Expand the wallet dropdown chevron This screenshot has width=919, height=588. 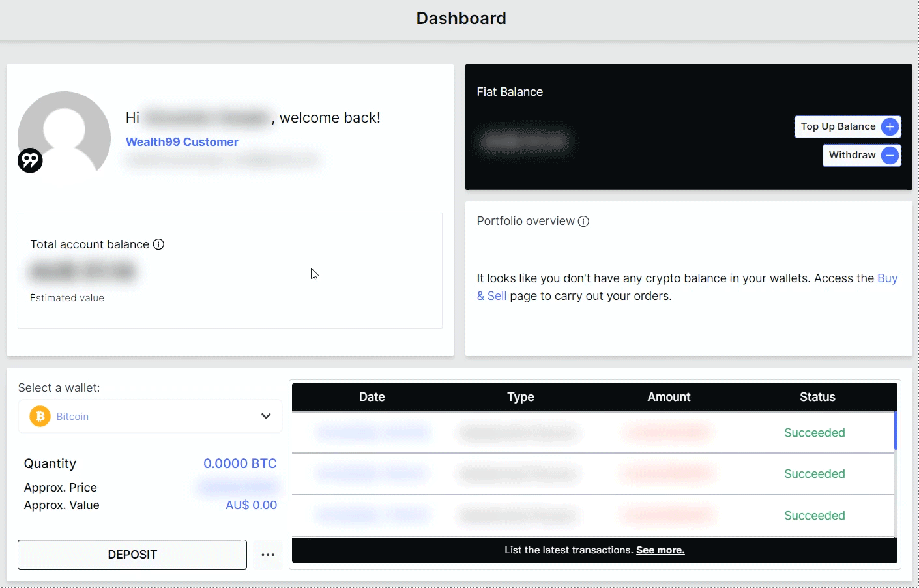(266, 416)
